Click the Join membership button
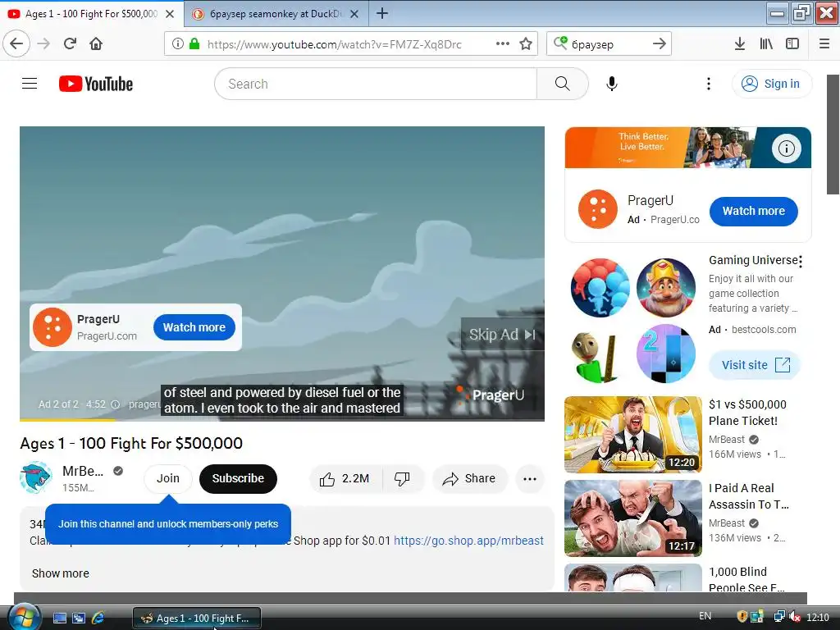The height and width of the screenshot is (630, 840). [x=167, y=478]
